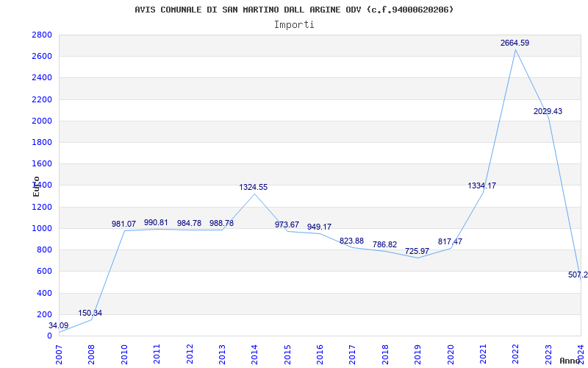Select the 2018 x-axis year label
588x368 pixels.
click(x=385, y=354)
